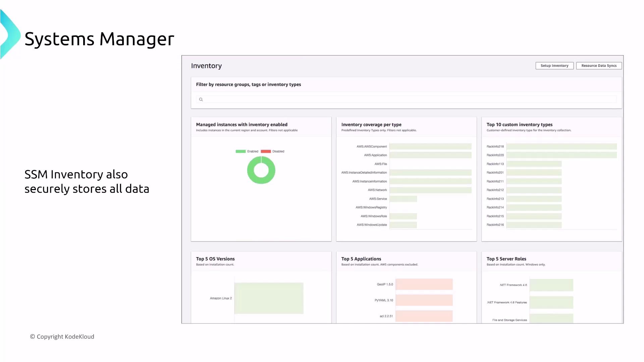
Task: Click the AWS:Service coverage bar
Action: pos(403,199)
